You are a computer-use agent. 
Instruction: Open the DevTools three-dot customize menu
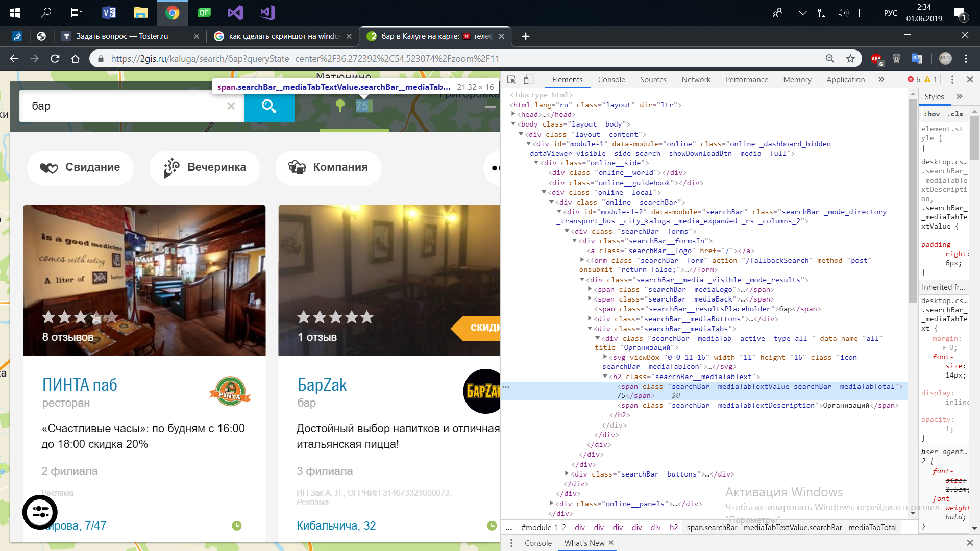952,79
